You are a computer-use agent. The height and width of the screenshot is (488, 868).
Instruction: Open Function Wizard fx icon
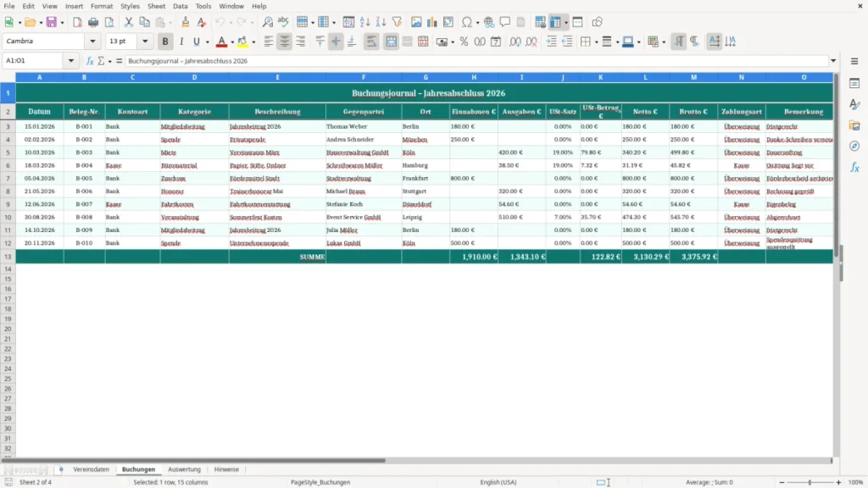click(90, 61)
